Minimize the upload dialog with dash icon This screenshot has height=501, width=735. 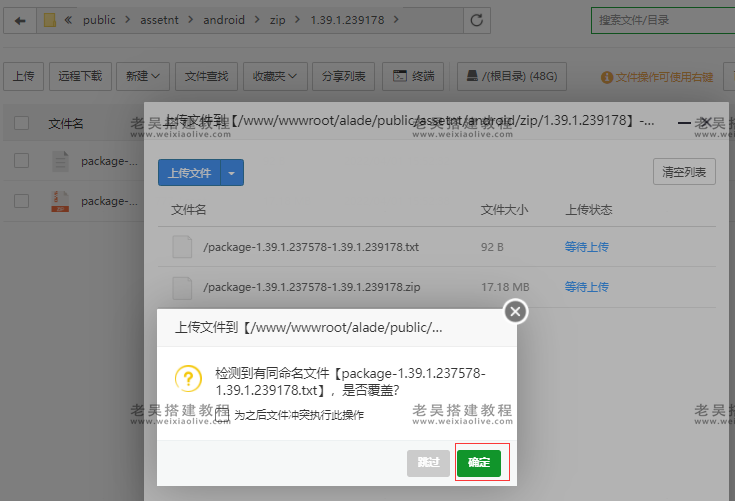coord(684,123)
